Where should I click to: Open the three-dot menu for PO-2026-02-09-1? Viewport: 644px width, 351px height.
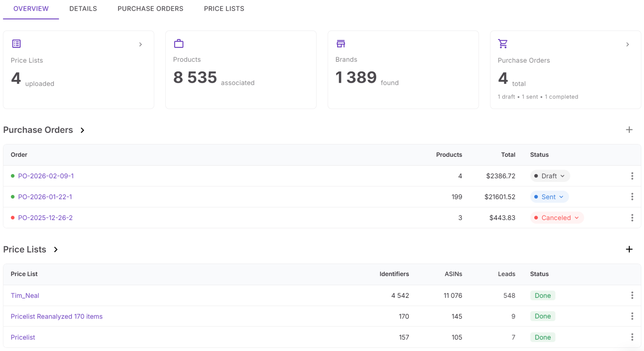(x=632, y=176)
